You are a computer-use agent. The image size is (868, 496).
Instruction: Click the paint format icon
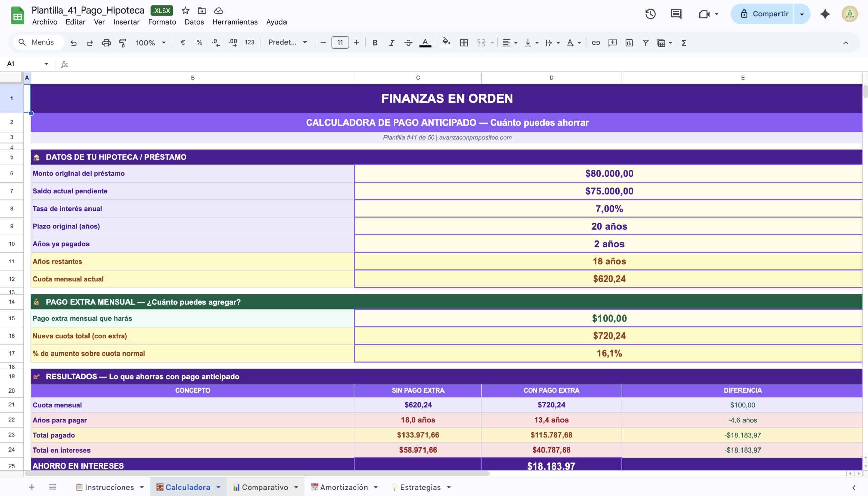(122, 43)
